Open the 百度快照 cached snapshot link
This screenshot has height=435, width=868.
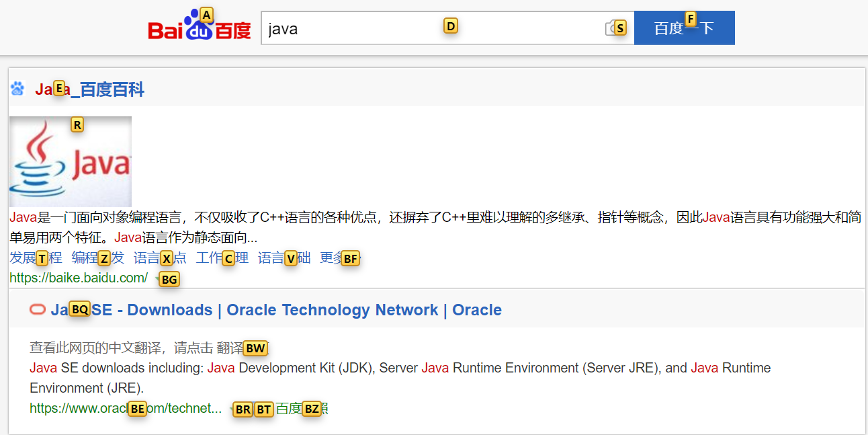(302, 408)
